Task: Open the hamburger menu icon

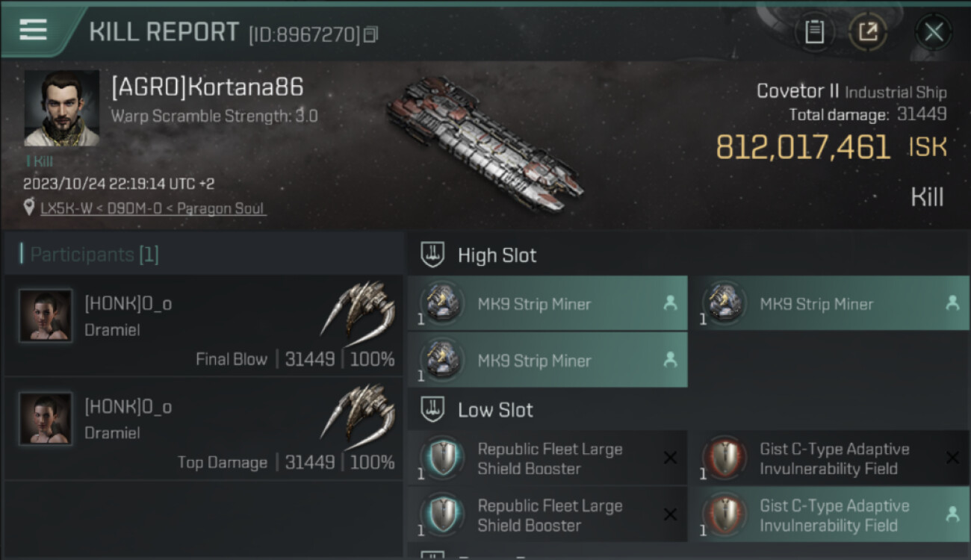Action: coord(34,30)
